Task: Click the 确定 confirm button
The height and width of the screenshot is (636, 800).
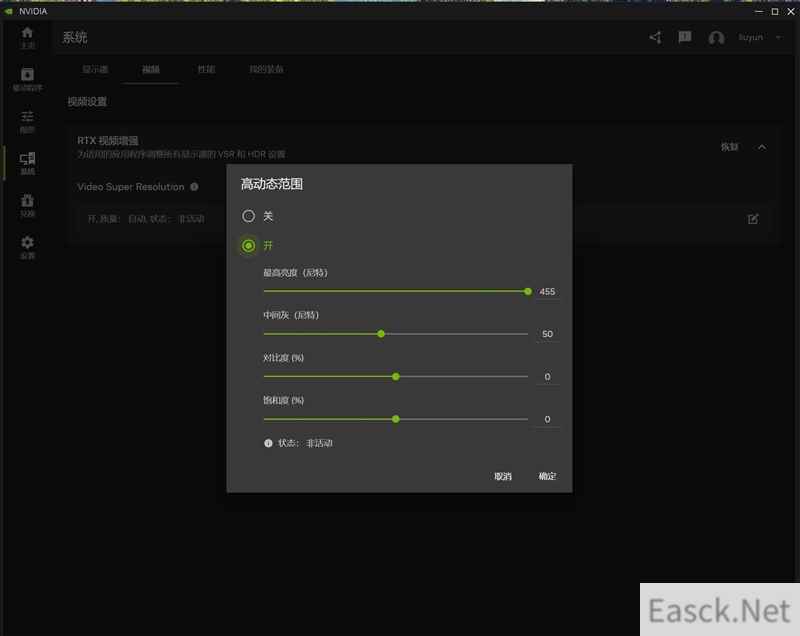Action: click(x=547, y=476)
